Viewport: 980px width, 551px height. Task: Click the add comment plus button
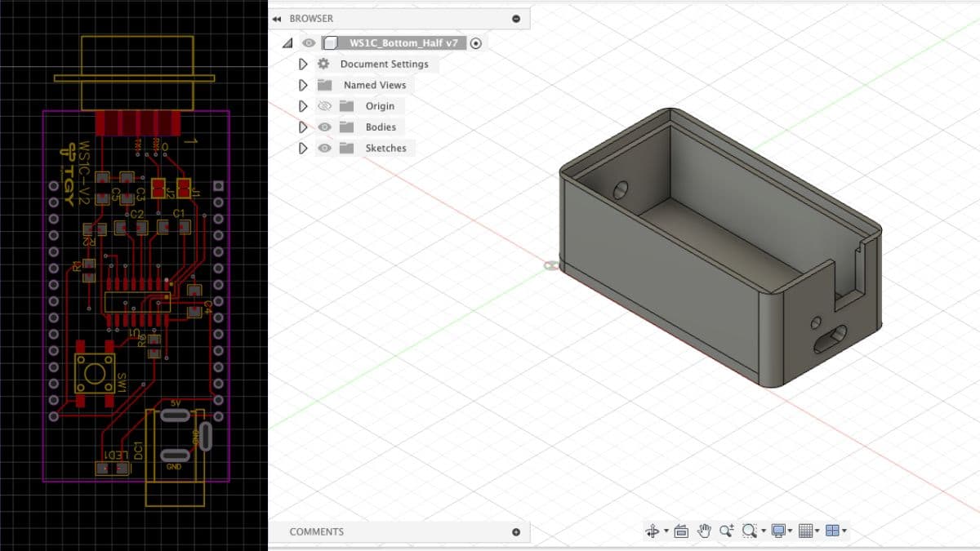click(x=516, y=531)
